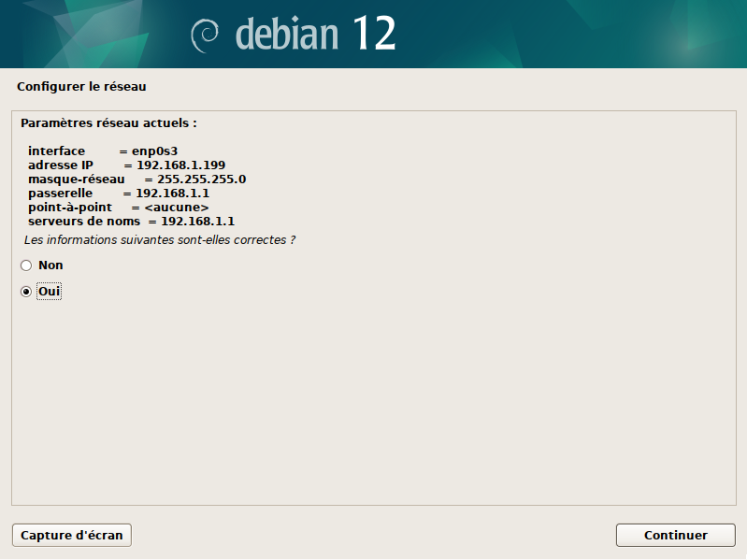Click the 'interface = enp0s3' line
The width and height of the screenshot is (747, 560).
pos(103,151)
